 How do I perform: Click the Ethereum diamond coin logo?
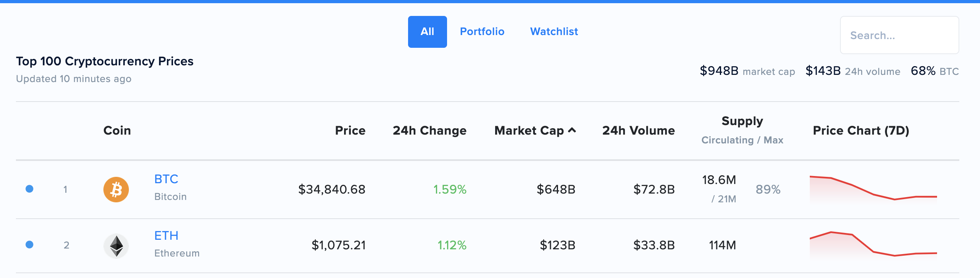(x=116, y=246)
